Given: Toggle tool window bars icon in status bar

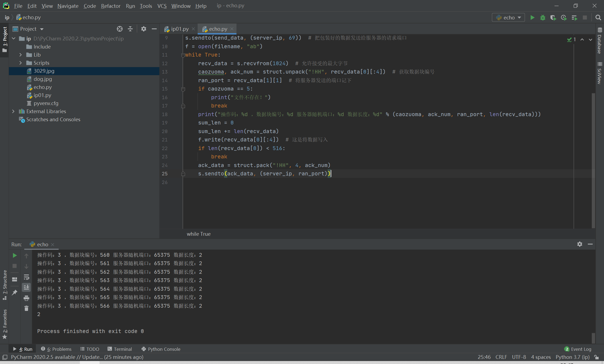Looking at the screenshot, I should 5,357.
